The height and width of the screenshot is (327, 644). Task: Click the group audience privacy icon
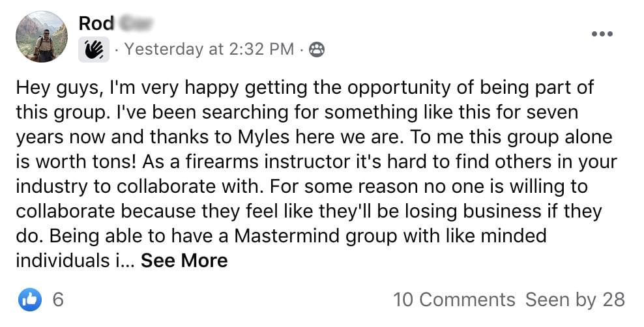pyautogui.click(x=317, y=50)
